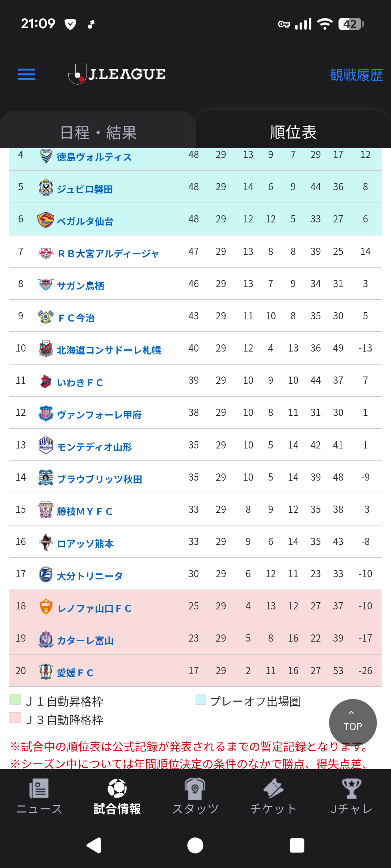Go to チケット tickets section

tap(273, 796)
